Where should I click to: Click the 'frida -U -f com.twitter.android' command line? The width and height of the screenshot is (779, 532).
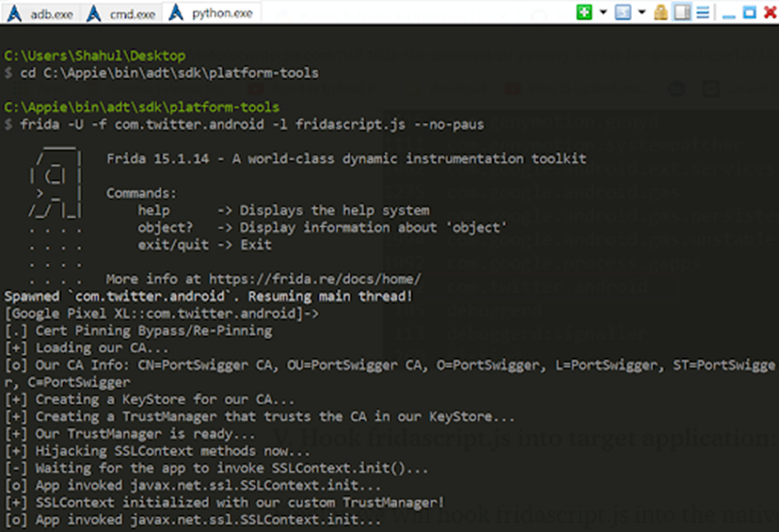[x=244, y=124]
